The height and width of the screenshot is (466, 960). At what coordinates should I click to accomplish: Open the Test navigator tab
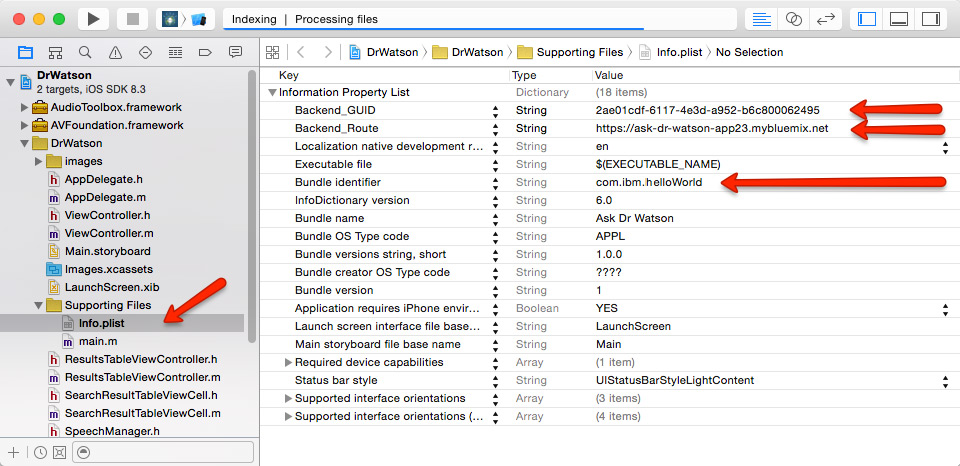145,52
